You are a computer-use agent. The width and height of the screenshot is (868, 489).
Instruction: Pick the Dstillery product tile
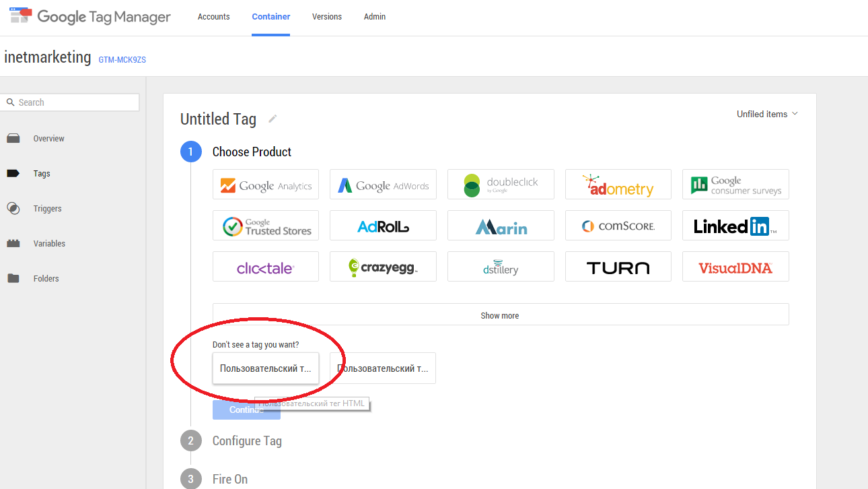pos(501,267)
